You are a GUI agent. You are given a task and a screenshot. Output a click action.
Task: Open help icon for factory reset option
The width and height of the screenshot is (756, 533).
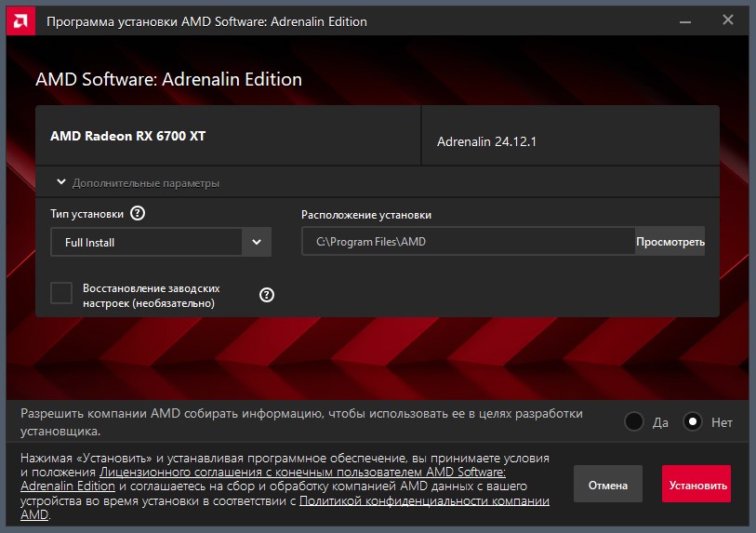[267, 295]
